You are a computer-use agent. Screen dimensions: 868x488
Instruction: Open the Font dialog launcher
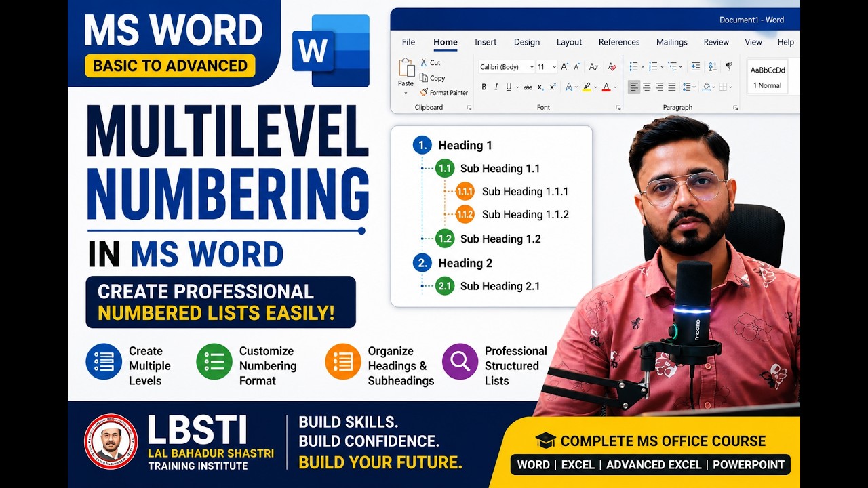(618, 108)
